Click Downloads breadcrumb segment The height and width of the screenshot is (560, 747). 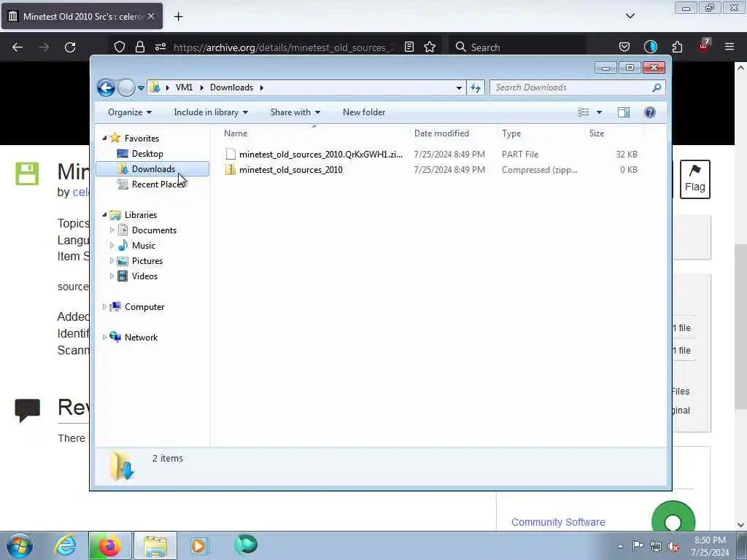(231, 87)
